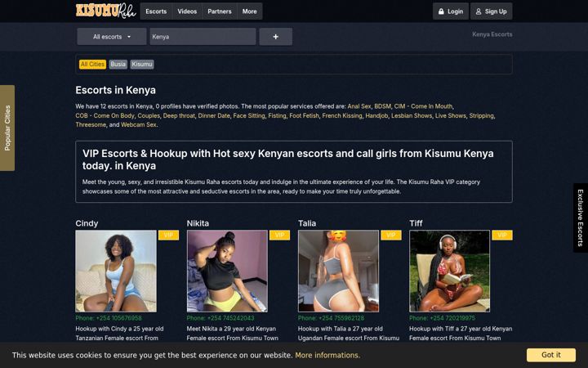The image size is (588, 368).
Task: Open Cindy's profile thumbnail
Action: [116, 272]
